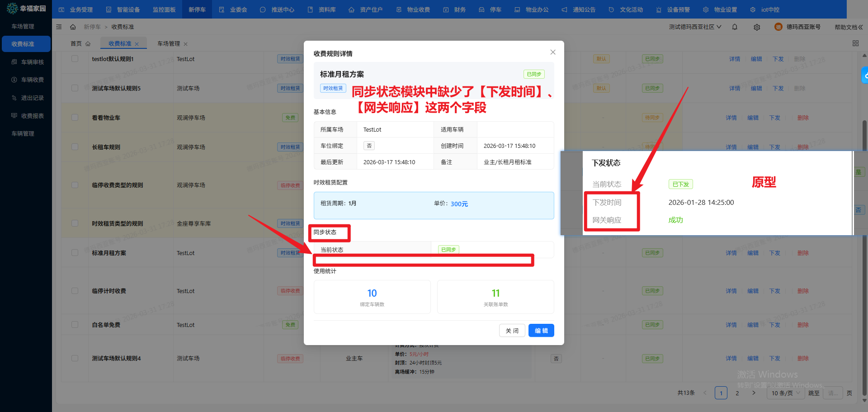Select the checkbox for 看看物业车 row

pos(75,118)
